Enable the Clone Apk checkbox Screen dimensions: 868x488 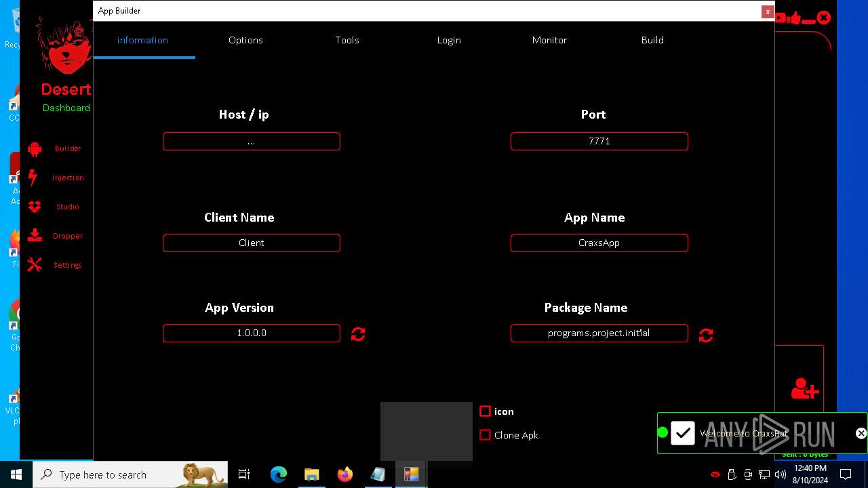tap(485, 435)
